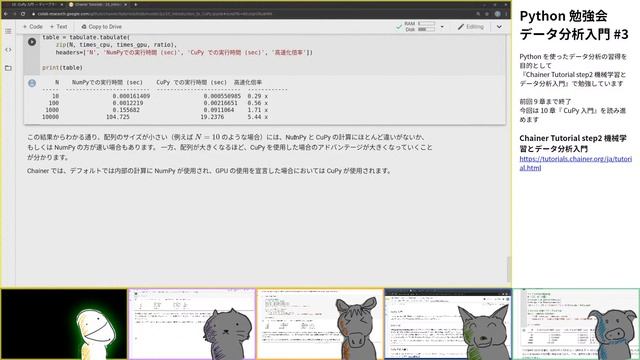This screenshot has width=640, height=360.
Task: Open the Files folder sidebar icon
Action: (x=8, y=68)
